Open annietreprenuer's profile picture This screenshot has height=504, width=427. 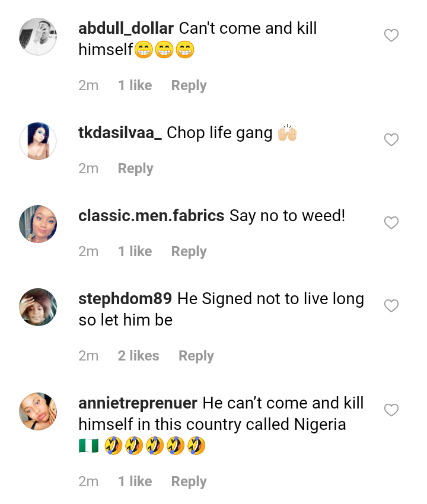[38, 412]
